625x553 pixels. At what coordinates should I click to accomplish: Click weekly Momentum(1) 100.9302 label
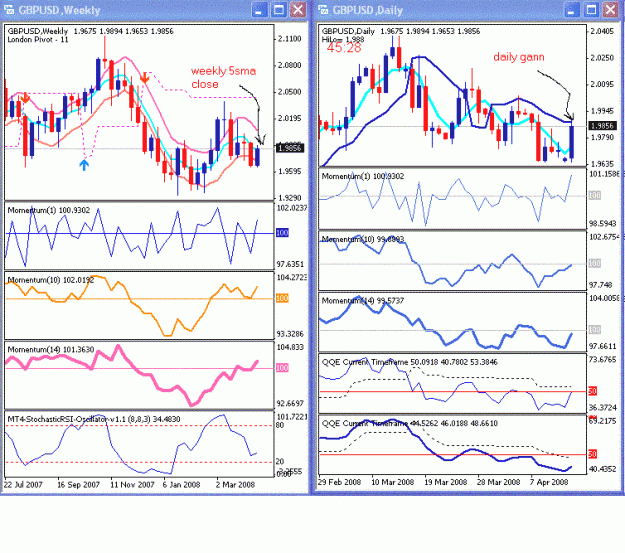pos(49,211)
